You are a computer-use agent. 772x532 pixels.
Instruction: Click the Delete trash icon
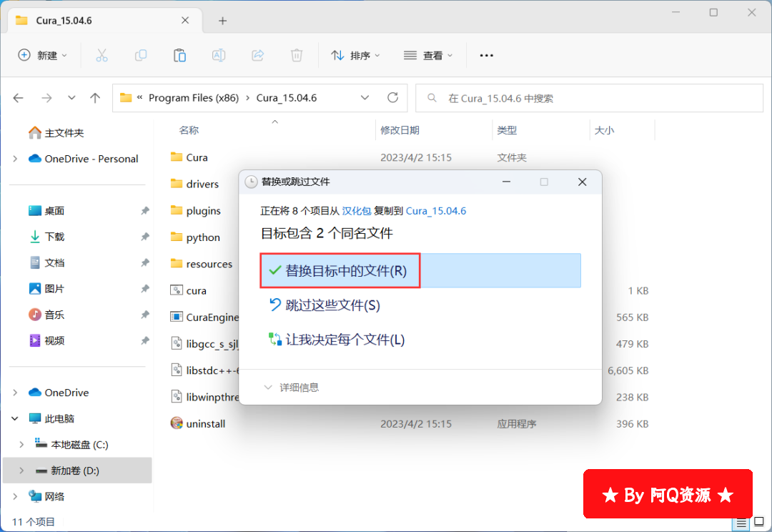click(297, 55)
